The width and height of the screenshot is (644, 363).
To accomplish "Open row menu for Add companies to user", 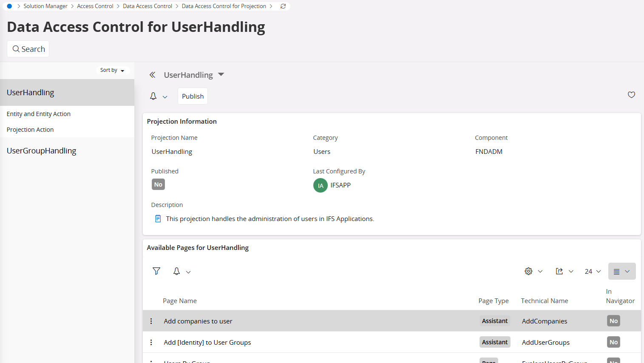I will [x=151, y=321].
